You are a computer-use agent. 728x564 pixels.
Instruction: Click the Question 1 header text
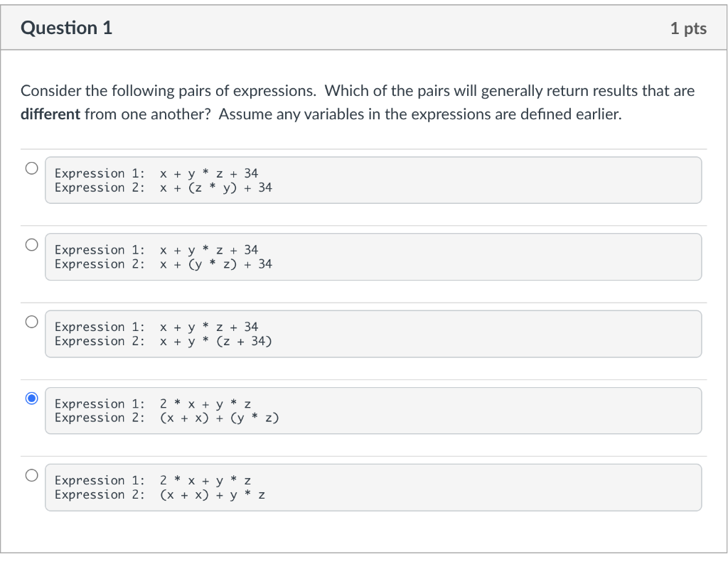point(66,28)
